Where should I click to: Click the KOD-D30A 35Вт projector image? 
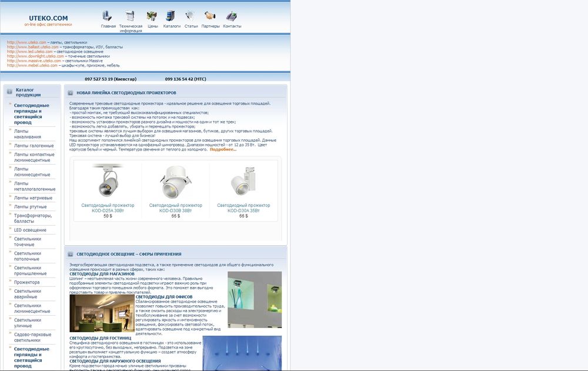coord(243,181)
